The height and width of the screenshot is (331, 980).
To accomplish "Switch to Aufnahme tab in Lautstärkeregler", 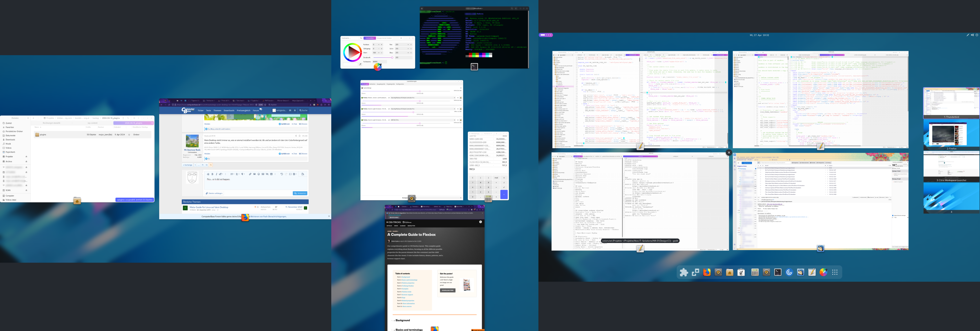I will [372, 84].
